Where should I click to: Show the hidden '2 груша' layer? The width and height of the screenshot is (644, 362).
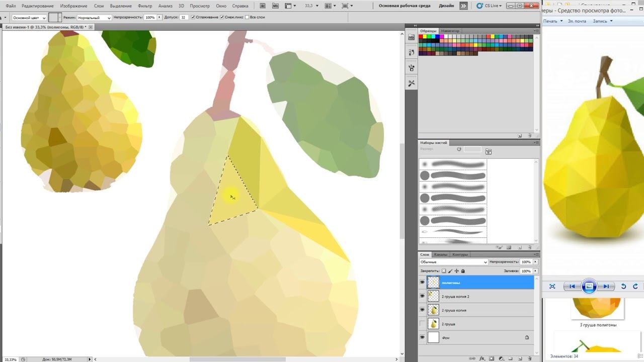422,324
